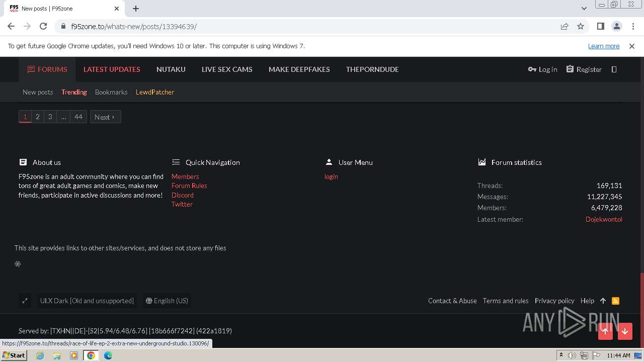644x362 pixels.
Task: Open LATEST UPDATES in the nav bar
Action: tap(112, 69)
